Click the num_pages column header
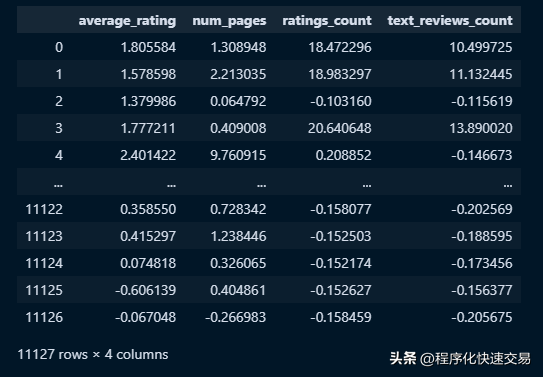 pos(229,20)
